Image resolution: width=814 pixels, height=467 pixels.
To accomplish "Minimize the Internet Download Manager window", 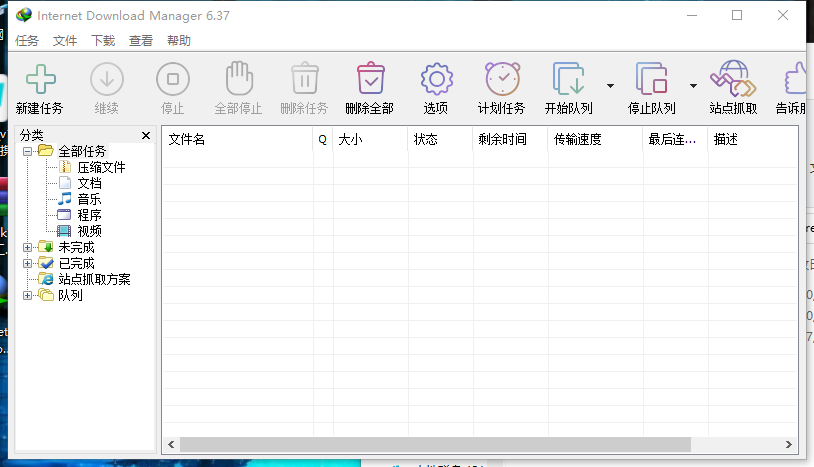I will pos(692,15).
